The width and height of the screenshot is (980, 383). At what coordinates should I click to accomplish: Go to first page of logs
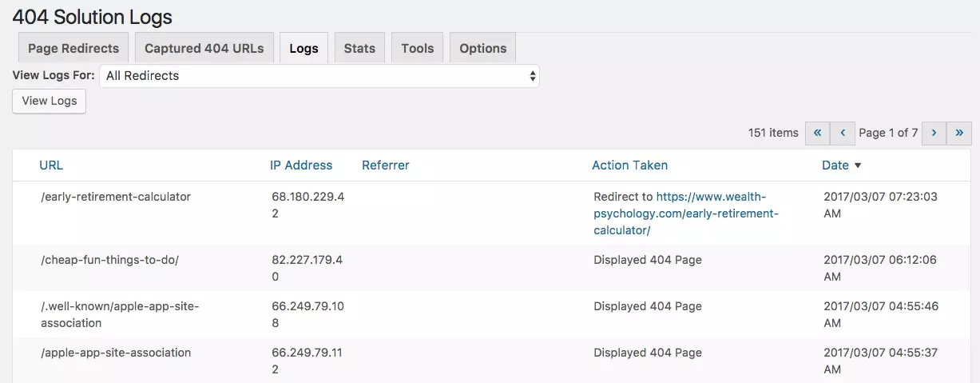coord(817,133)
